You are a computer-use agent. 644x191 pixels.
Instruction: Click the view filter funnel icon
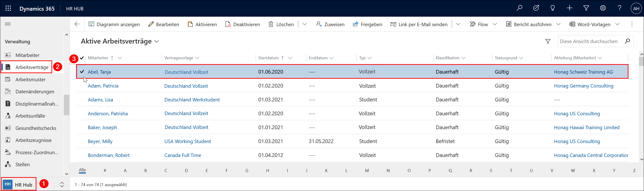tap(548, 41)
